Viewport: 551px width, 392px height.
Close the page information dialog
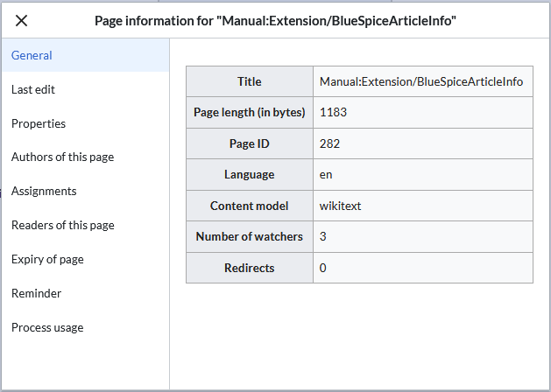click(x=22, y=20)
